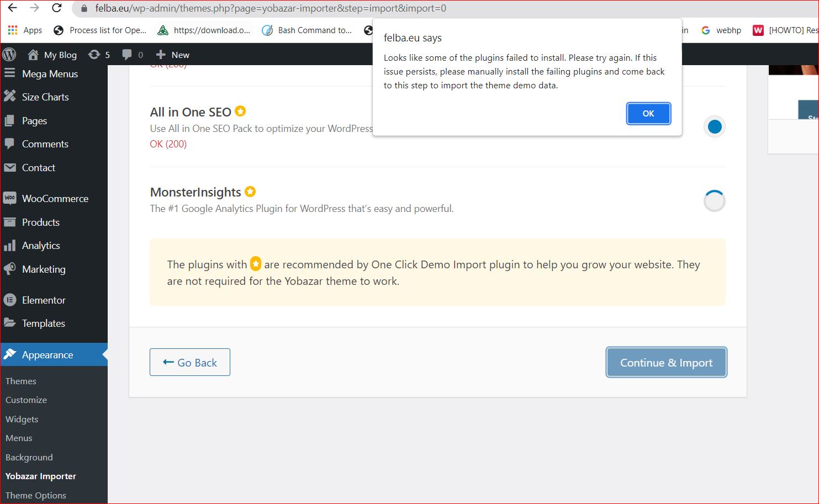
Task: View site info via the lock icon
Action: click(84, 9)
